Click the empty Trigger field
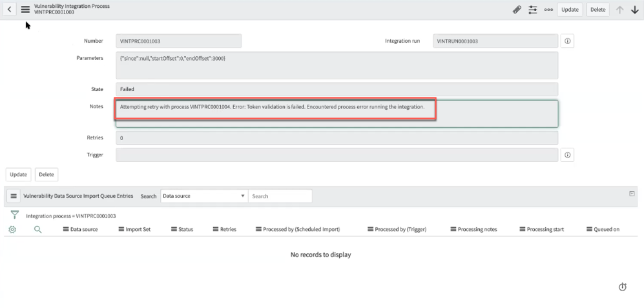 tap(337, 155)
